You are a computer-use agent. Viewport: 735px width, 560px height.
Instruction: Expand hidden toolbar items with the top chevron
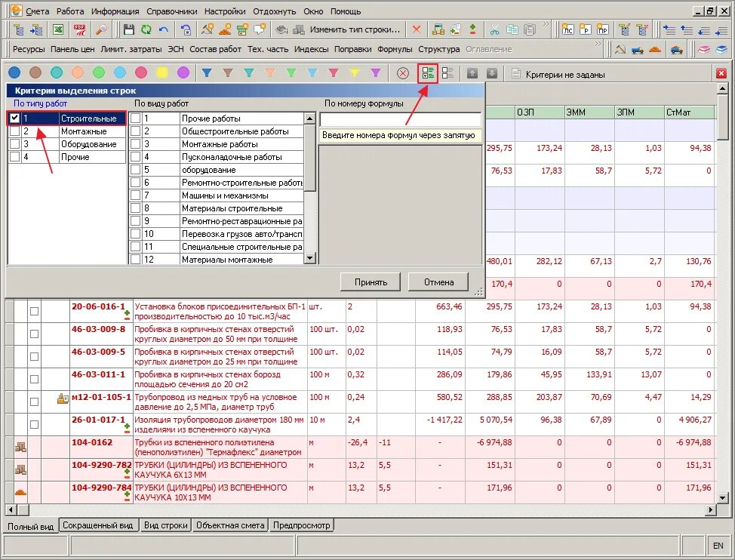[545, 24]
